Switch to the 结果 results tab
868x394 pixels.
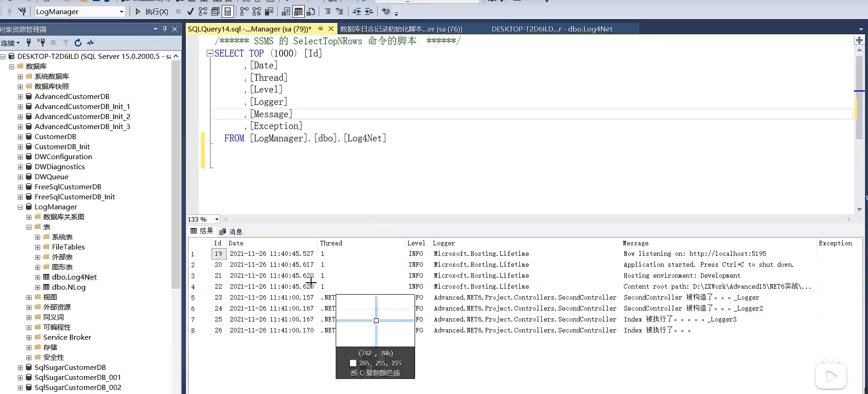[202, 231]
